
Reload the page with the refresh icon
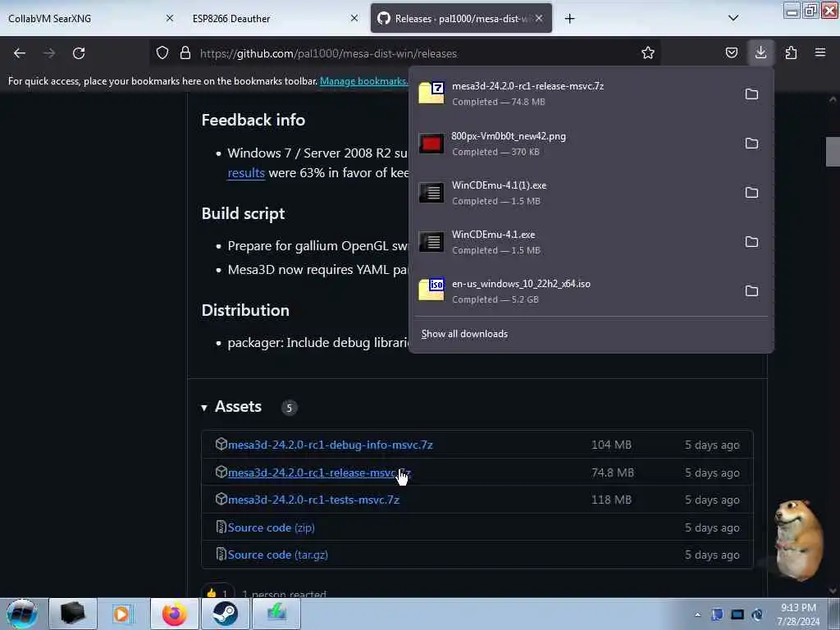79,53
